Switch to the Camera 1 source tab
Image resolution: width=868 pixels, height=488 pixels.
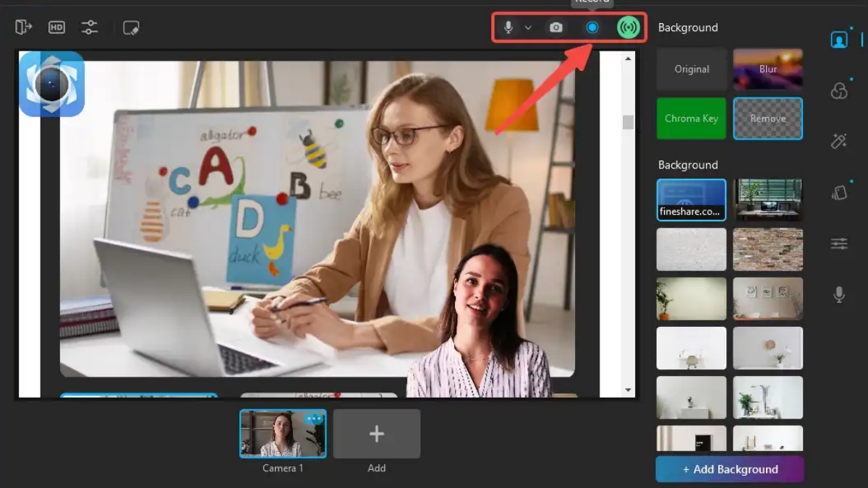282,434
